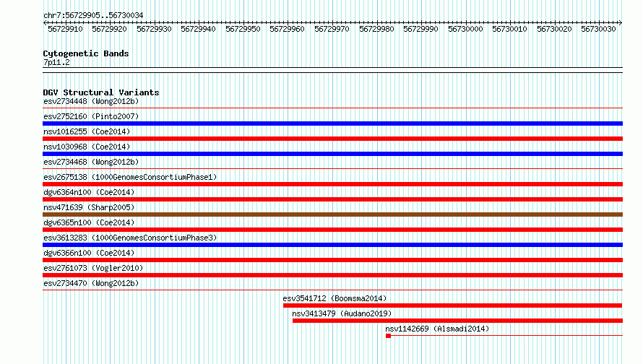Click the DGV Structural Variants track title

[x=101, y=92]
